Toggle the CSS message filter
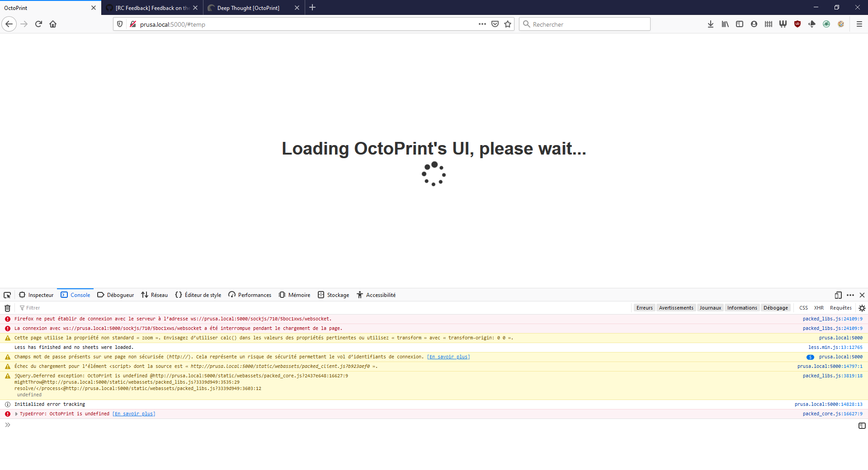 tap(803, 308)
